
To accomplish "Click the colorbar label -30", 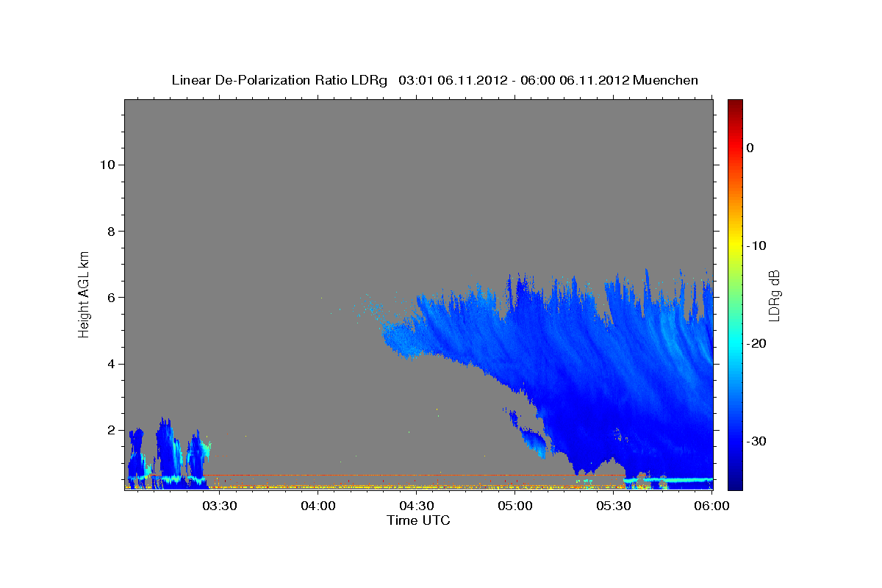I will [756, 442].
